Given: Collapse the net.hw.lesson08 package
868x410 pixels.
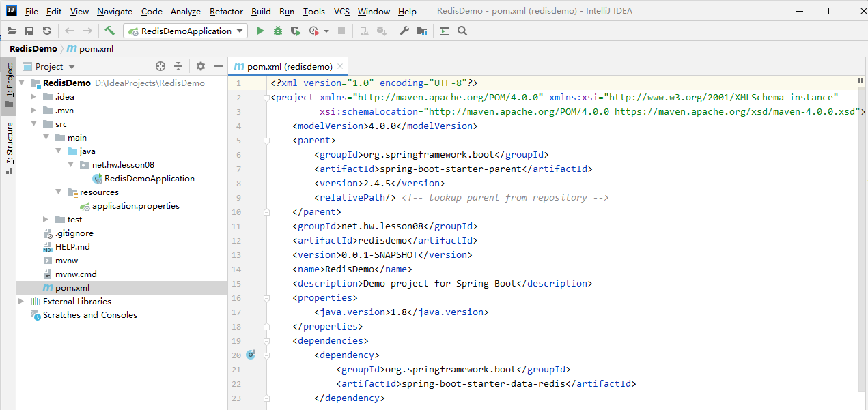Looking at the screenshot, I should (71, 164).
